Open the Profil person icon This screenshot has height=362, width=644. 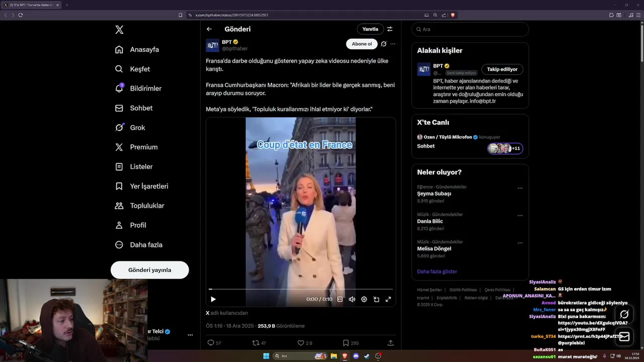click(x=119, y=225)
